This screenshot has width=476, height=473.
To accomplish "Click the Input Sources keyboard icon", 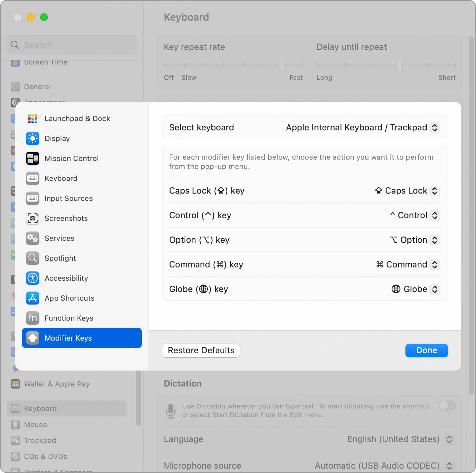I will coord(33,198).
